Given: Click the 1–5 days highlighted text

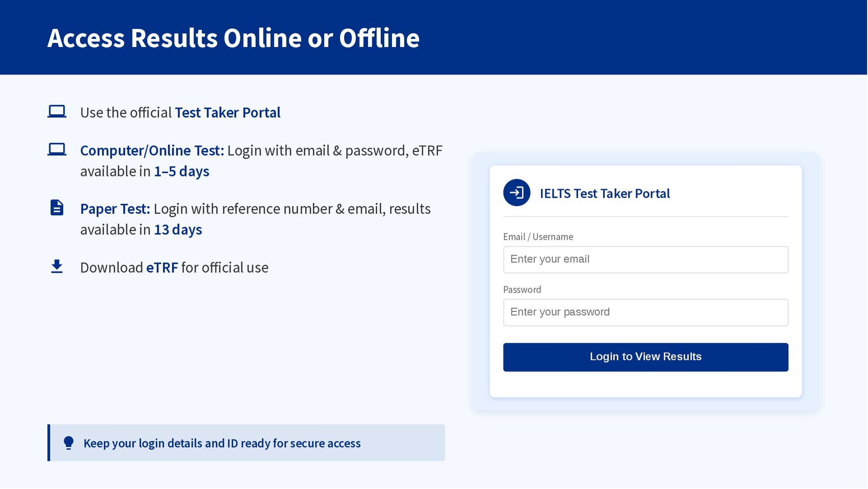Looking at the screenshot, I should [181, 171].
